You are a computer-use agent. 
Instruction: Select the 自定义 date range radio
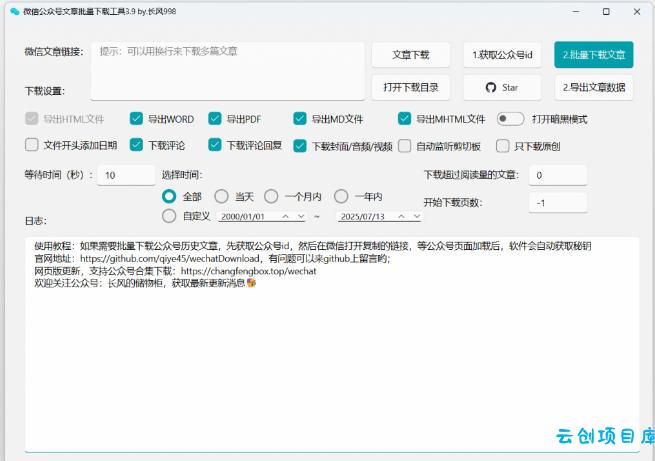pyautogui.click(x=169, y=216)
